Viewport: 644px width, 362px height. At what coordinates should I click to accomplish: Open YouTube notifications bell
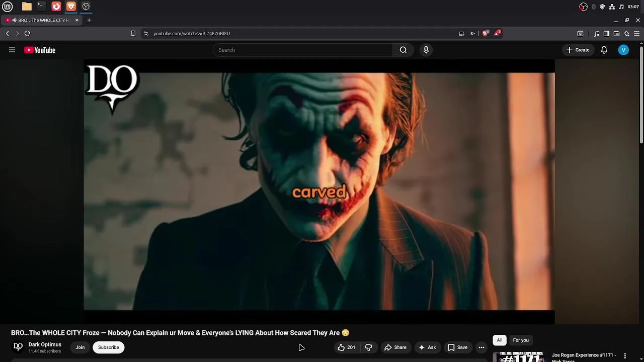point(604,50)
